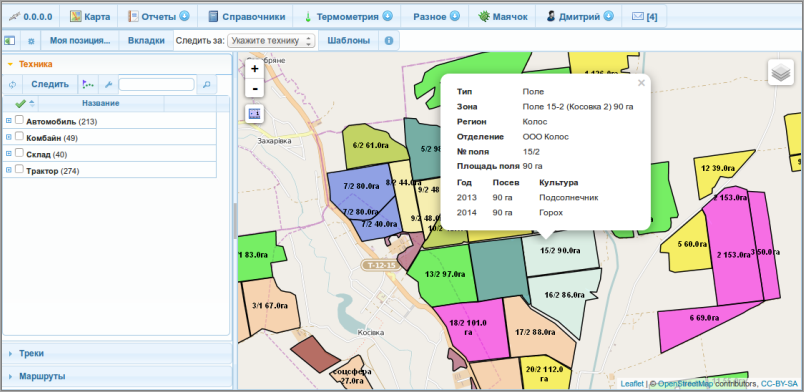
Task: Open the mail messages [4] icon
Action: [x=645, y=17]
